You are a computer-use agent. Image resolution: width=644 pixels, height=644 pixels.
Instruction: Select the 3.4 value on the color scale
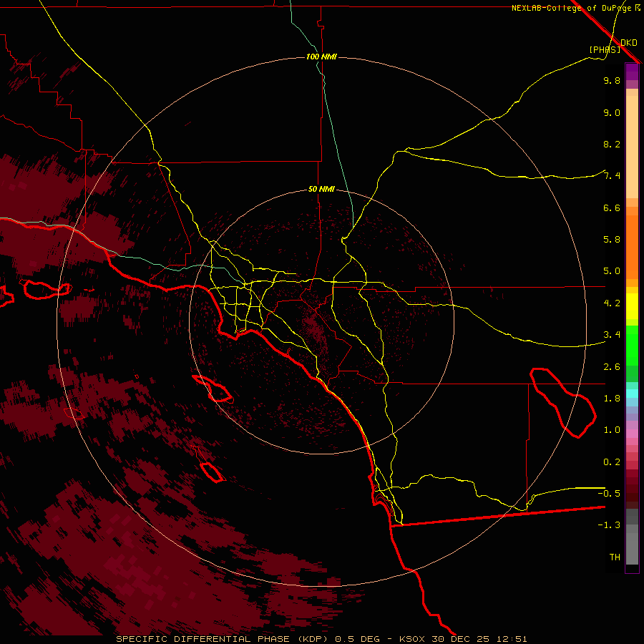click(x=612, y=335)
